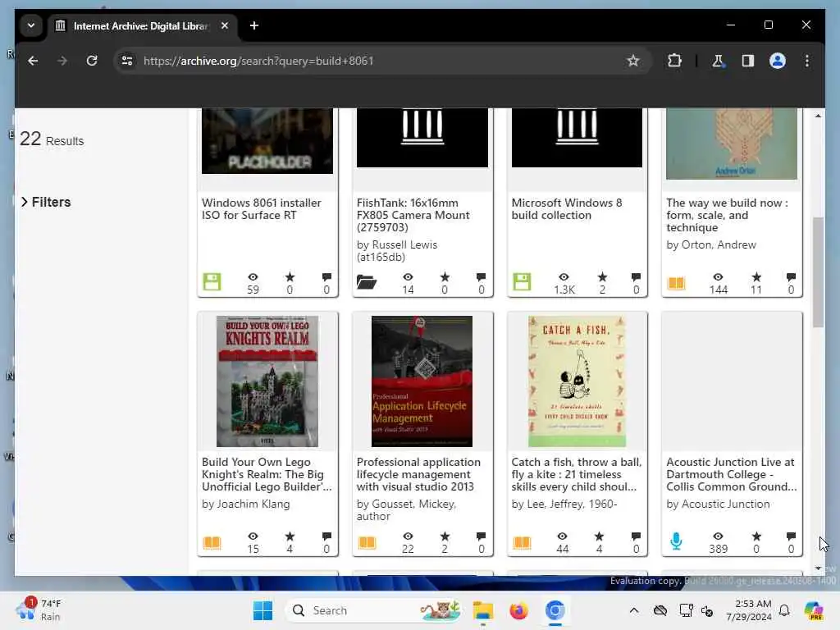The height and width of the screenshot is (630, 840).
Task: Click the microphone audio icon on Acoustic Junction card
Action: coord(676,541)
